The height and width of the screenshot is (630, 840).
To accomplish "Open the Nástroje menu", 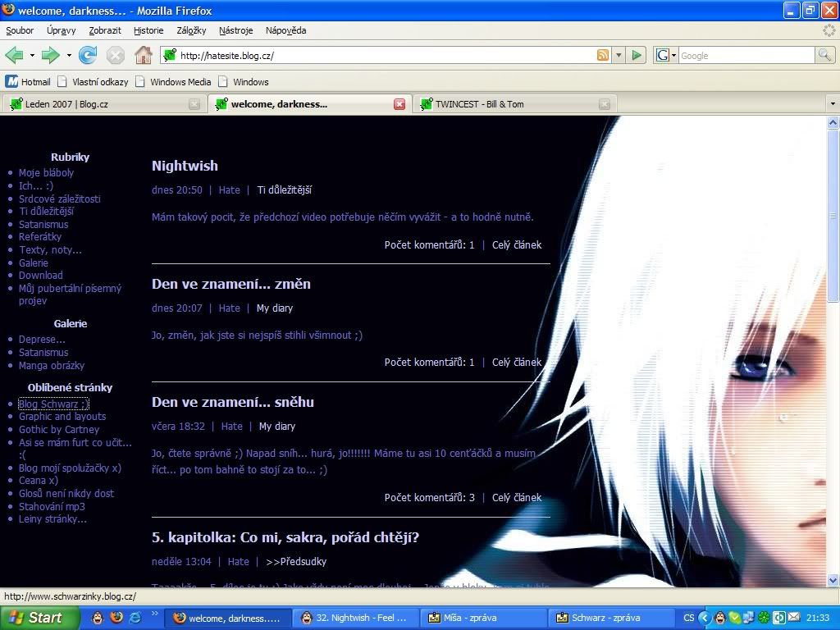I will point(235,30).
